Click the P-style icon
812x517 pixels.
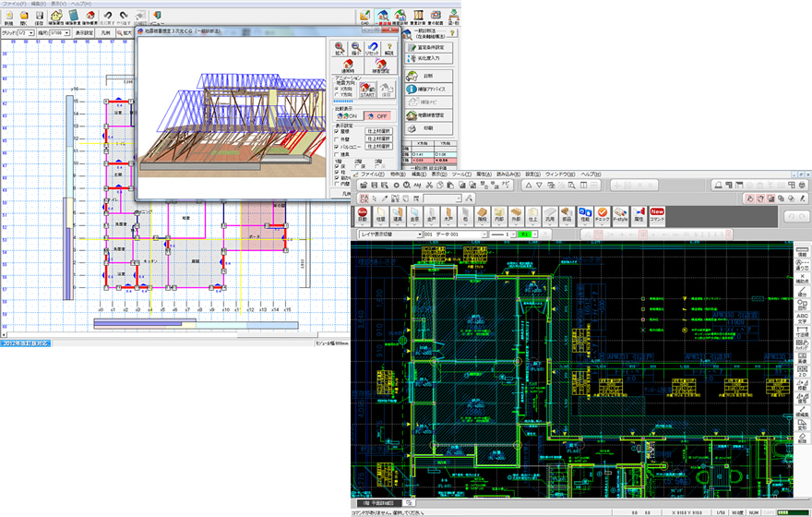[620, 215]
